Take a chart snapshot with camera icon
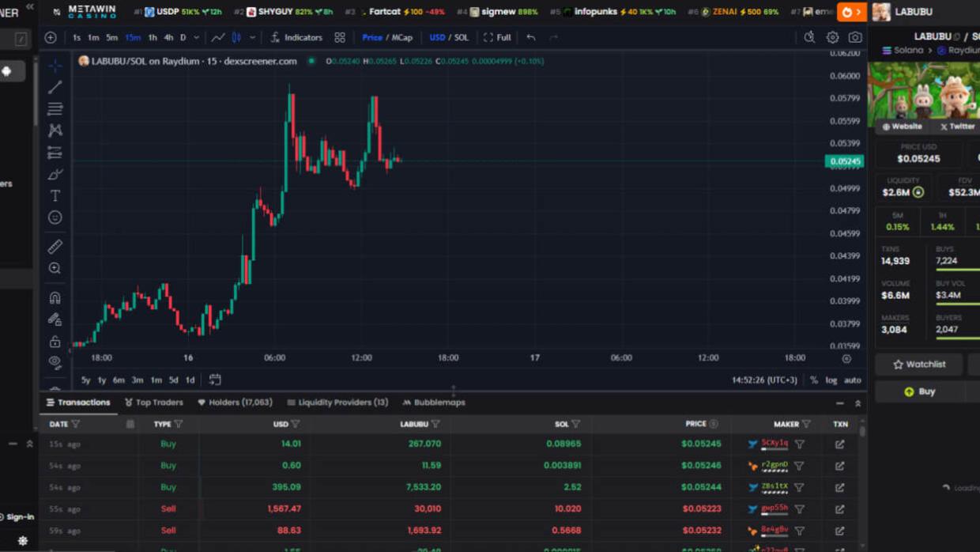 [x=855, y=37]
